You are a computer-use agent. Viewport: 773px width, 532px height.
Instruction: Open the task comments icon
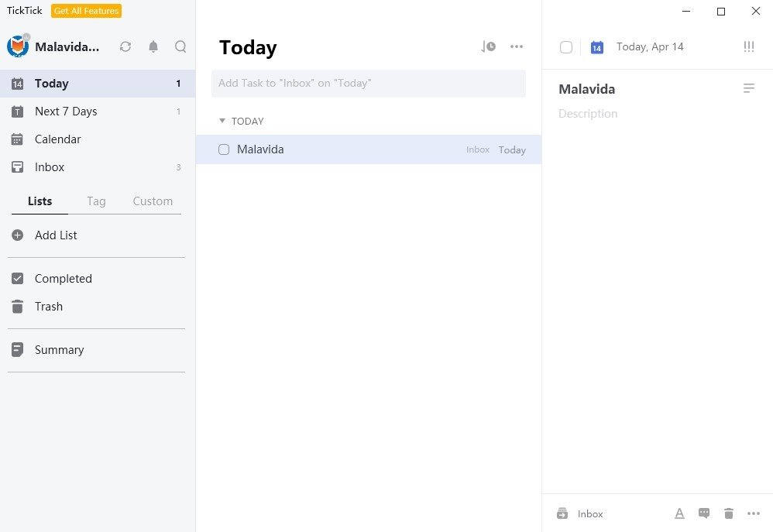[704, 513]
